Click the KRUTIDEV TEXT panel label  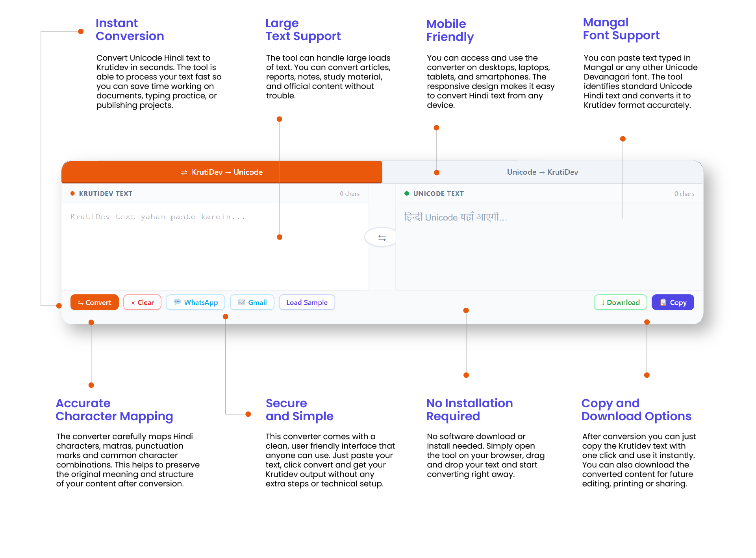(x=106, y=194)
